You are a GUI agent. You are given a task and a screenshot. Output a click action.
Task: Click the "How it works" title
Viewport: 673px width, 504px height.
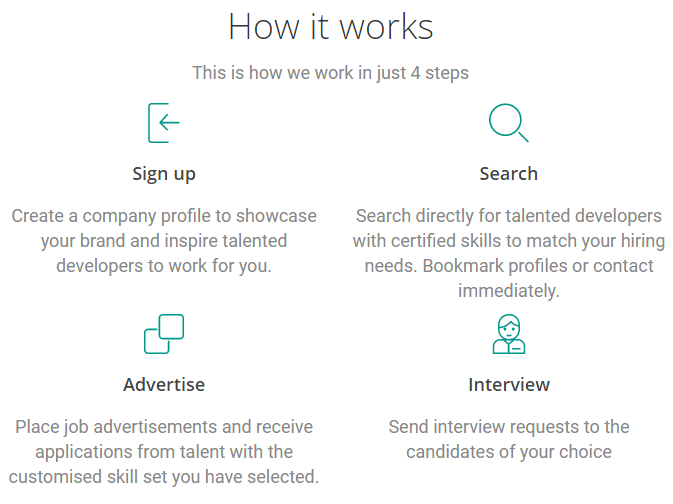[331, 27]
